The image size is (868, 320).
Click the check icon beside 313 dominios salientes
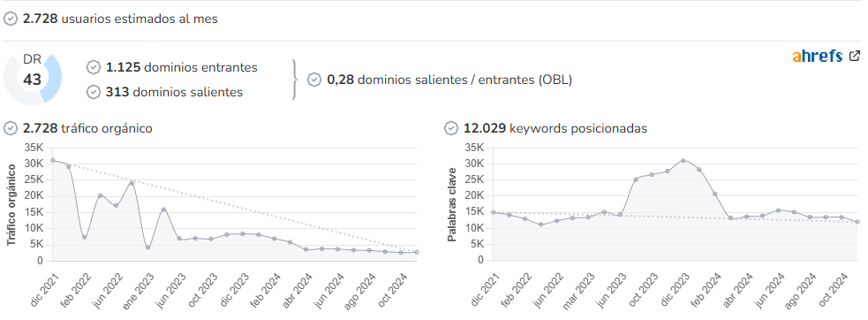tap(94, 92)
